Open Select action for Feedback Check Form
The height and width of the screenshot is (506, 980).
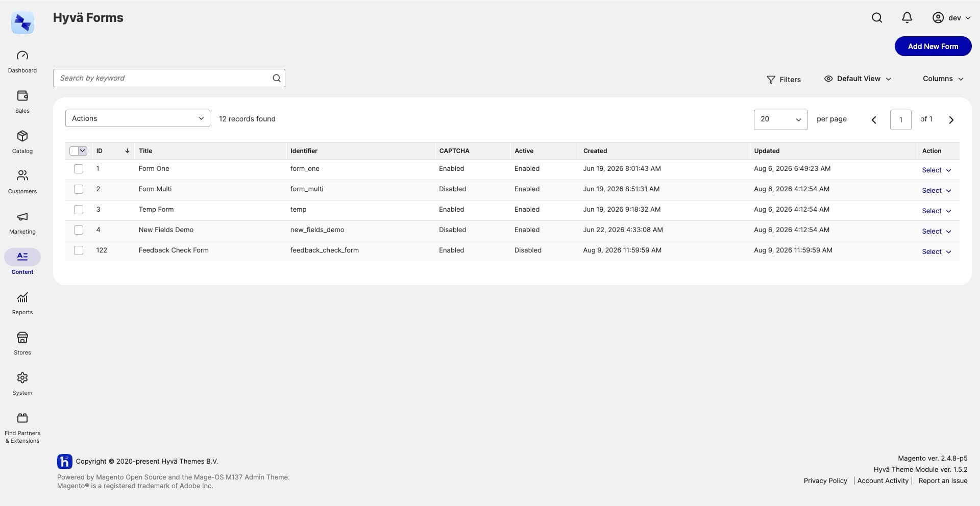click(x=936, y=252)
